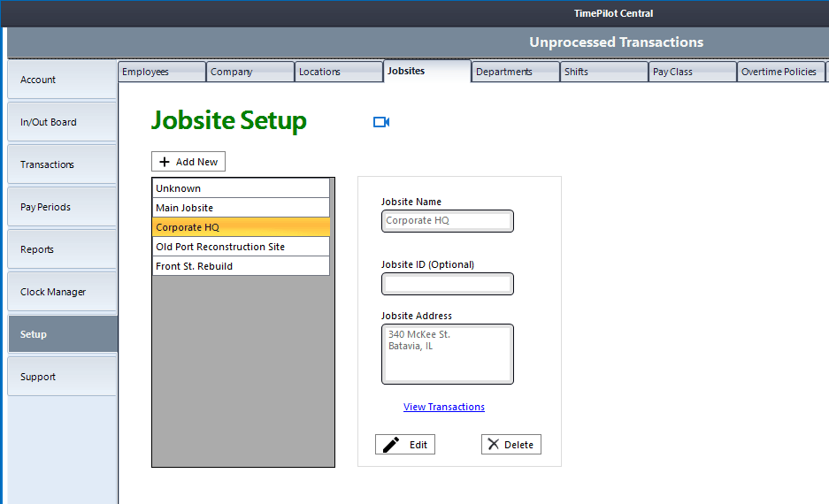Open the Employees tab
Image resolution: width=829 pixels, height=504 pixels.
162,72
